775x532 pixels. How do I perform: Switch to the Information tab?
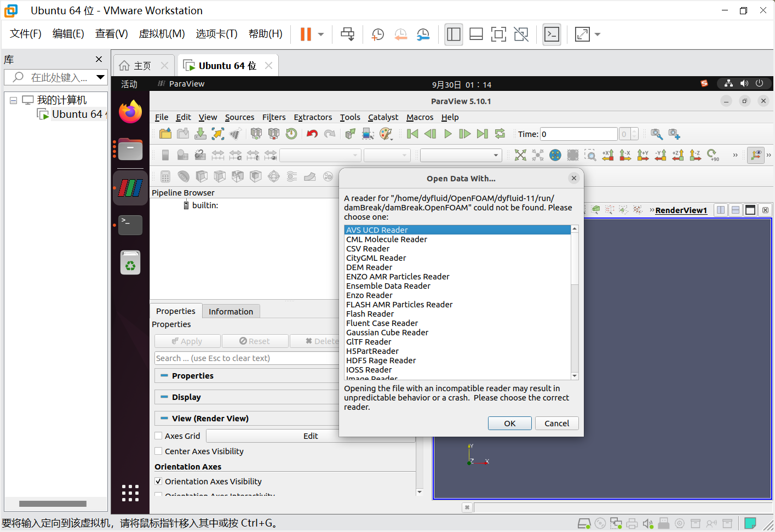click(231, 311)
